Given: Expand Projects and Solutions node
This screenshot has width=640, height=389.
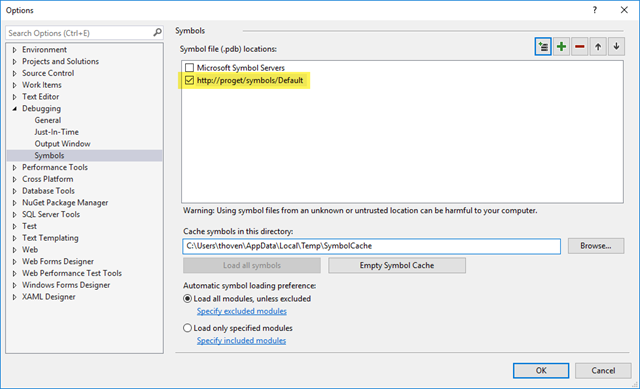Looking at the screenshot, I should (x=15, y=62).
